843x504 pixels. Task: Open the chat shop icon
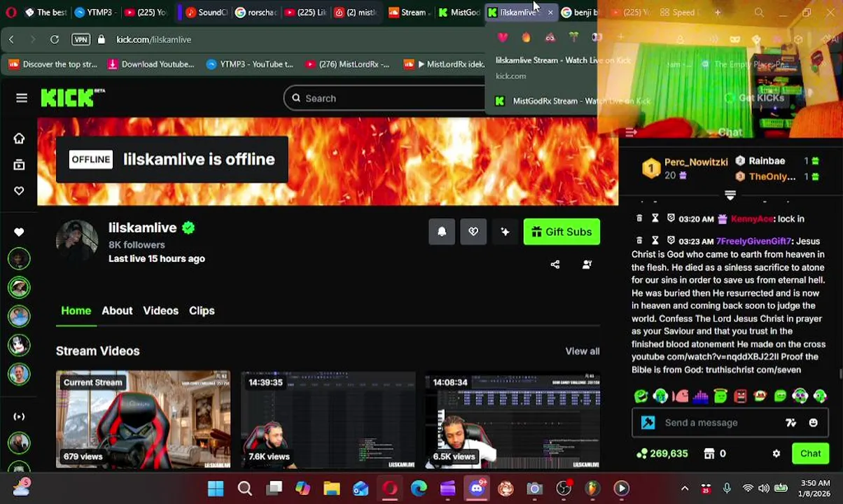(709, 454)
